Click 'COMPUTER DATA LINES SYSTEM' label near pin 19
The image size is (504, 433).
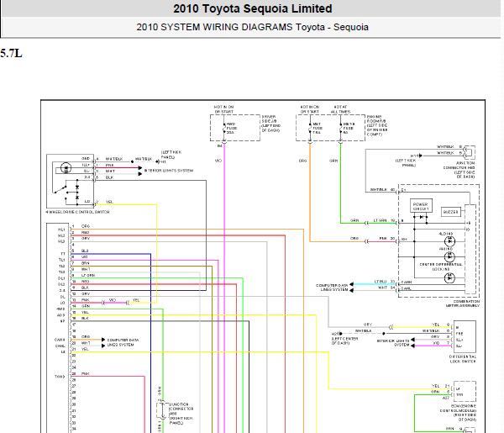pos(123,342)
